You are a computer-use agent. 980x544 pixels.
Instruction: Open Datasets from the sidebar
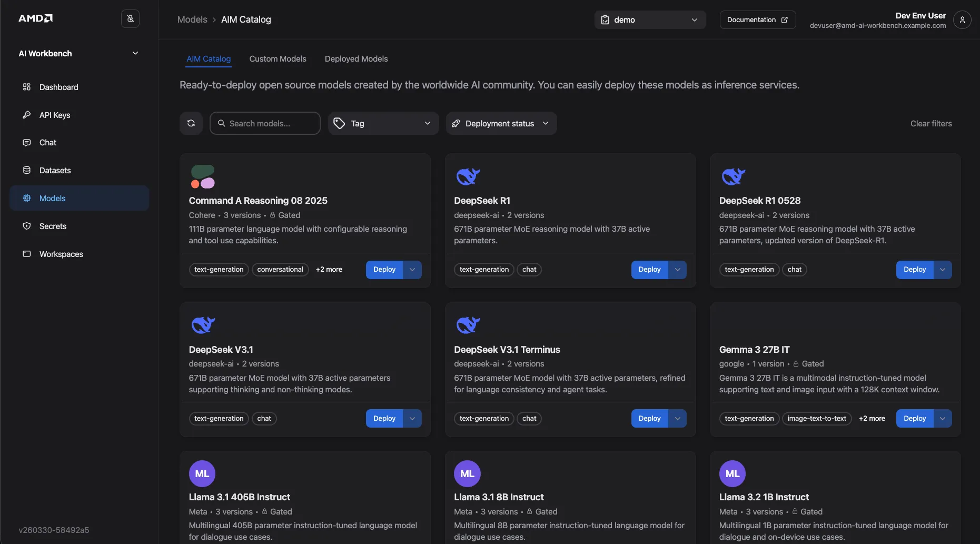point(79,170)
